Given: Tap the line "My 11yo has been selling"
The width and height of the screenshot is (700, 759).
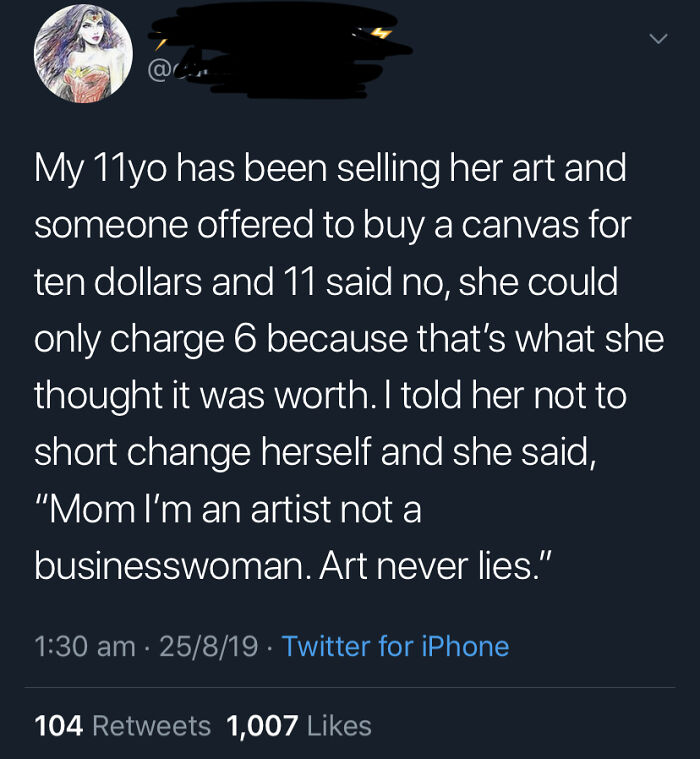Looking at the screenshot, I should [x=237, y=168].
